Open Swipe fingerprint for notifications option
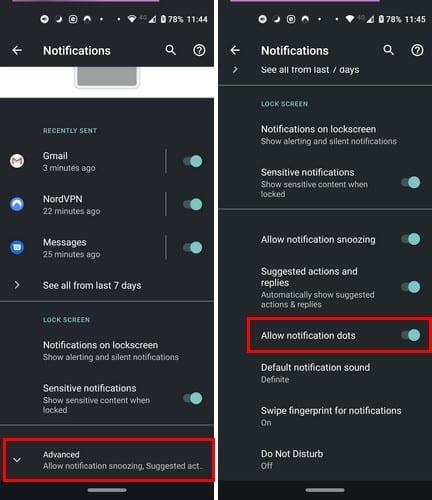The image size is (432, 500). pos(325,416)
